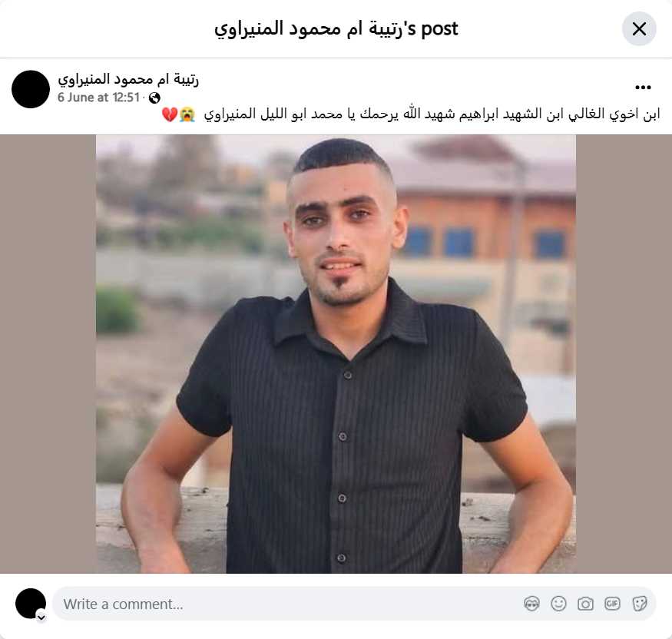Click the dialog heading ending in "'s post"
672x639 pixels.
[336, 29]
